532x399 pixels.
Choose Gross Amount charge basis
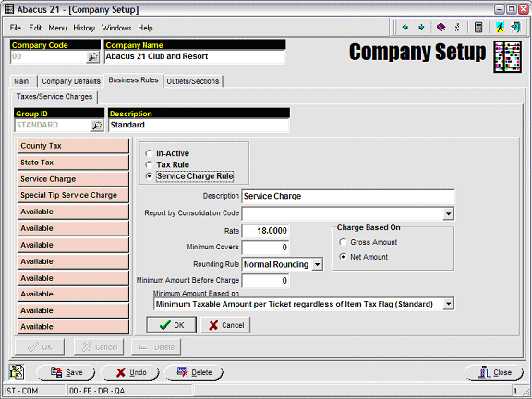pos(343,242)
